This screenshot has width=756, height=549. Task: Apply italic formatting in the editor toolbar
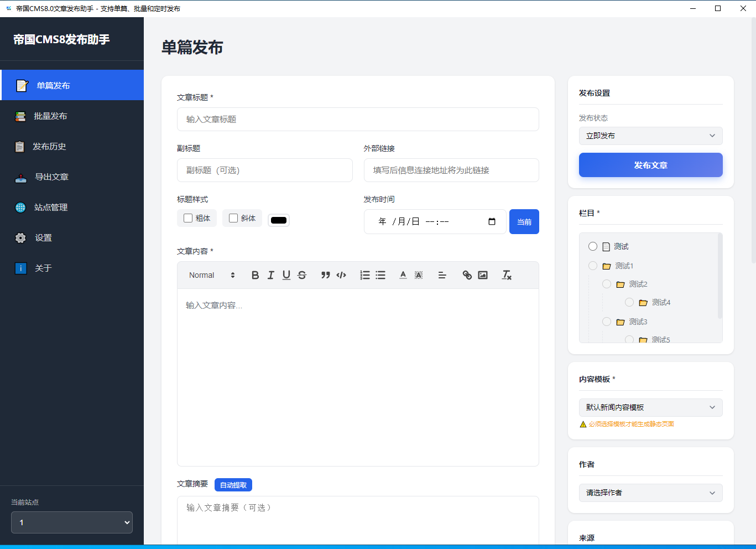pyautogui.click(x=270, y=274)
